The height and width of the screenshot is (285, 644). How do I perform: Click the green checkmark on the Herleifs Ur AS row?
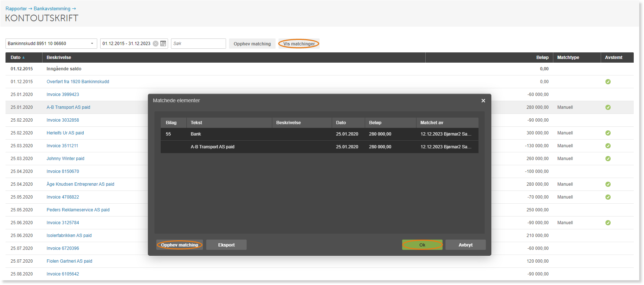click(x=608, y=133)
